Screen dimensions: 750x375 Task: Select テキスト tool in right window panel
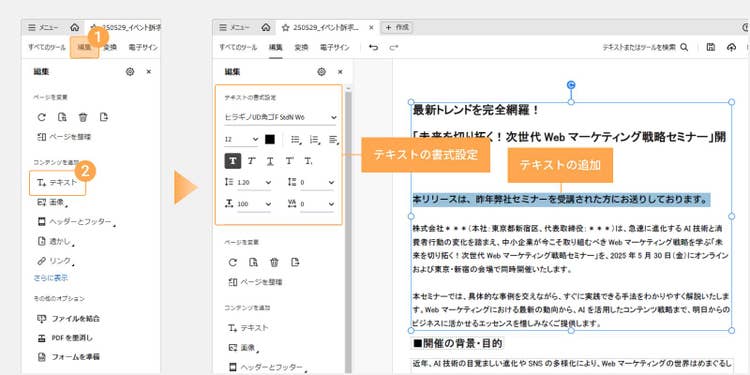pyautogui.click(x=248, y=328)
